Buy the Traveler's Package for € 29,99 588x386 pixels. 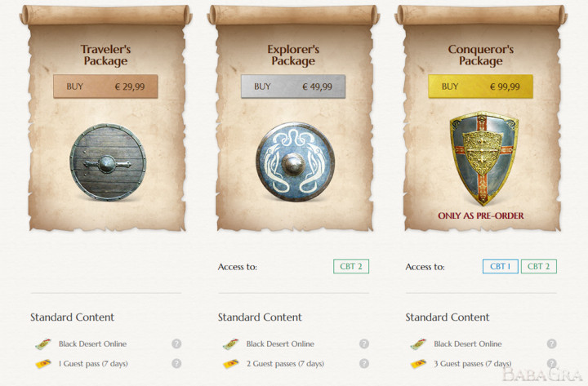(105, 87)
